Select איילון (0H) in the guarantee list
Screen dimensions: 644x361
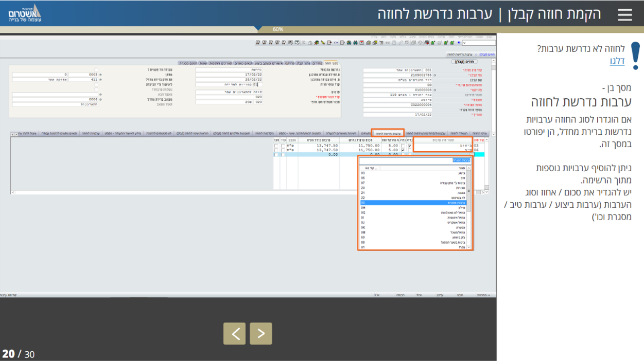[413, 208]
